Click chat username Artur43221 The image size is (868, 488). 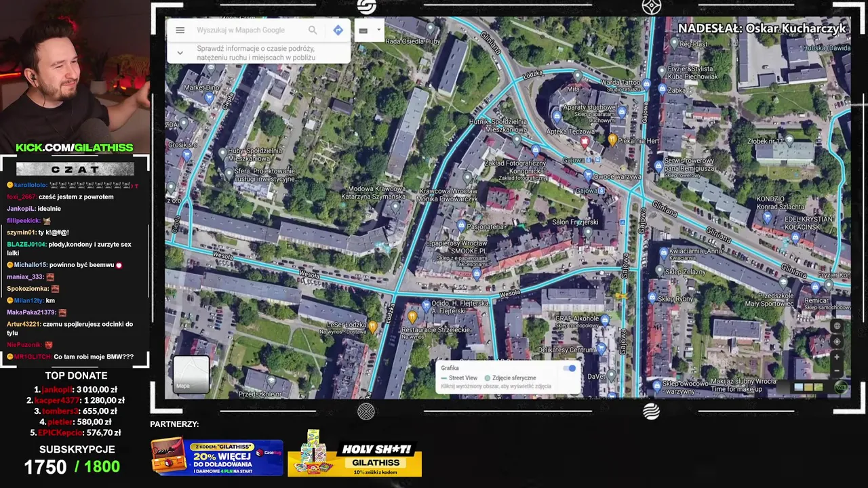24,324
